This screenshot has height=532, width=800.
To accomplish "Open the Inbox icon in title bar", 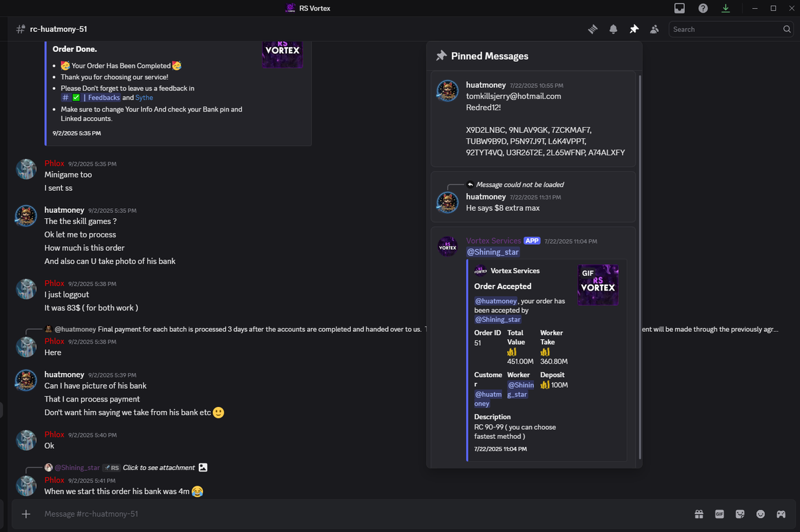I will [x=680, y=8].
